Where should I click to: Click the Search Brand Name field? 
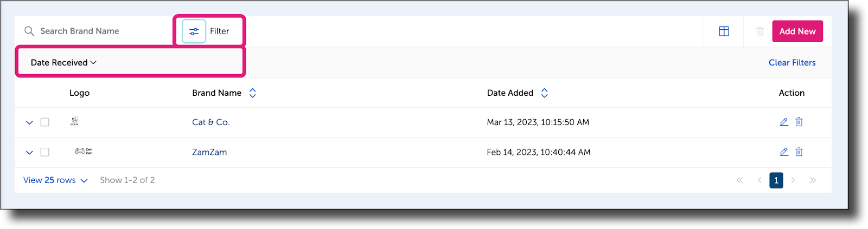[x=98, y=31]
